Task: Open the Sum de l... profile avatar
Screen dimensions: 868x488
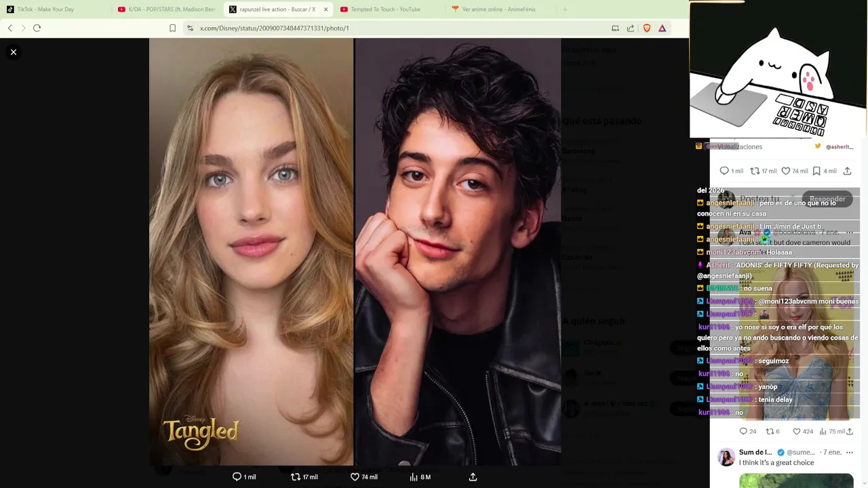Action: pos(726,457)
